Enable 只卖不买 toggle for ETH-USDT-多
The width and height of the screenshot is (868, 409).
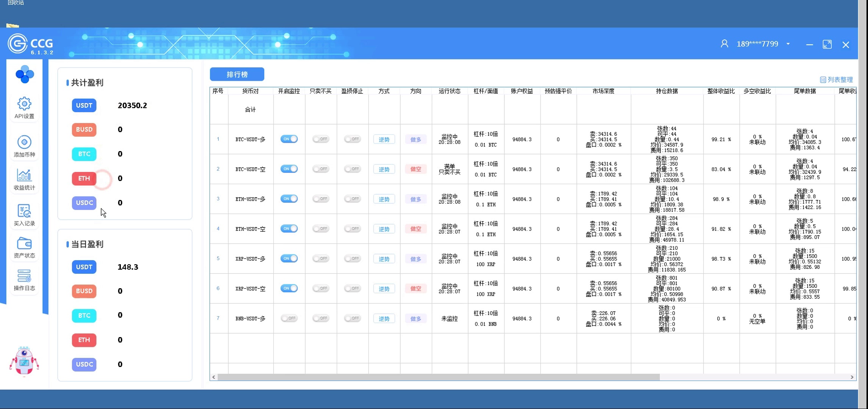[321, 199]
